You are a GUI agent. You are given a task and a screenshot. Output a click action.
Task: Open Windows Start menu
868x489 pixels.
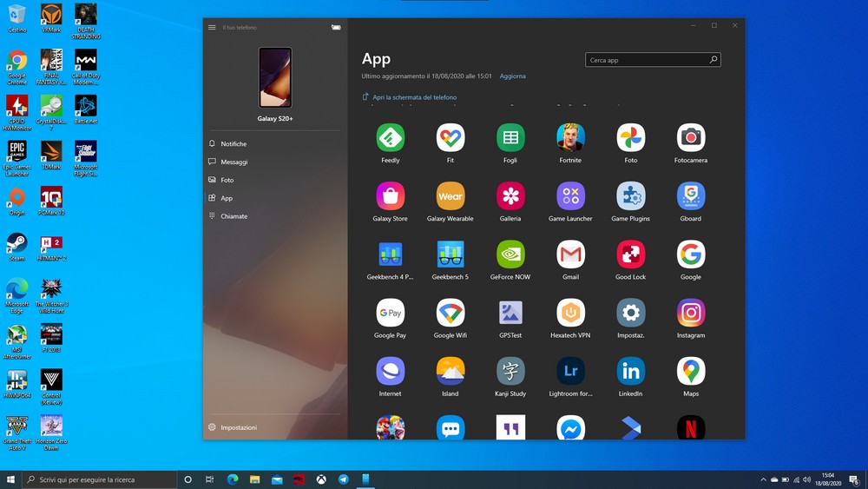pyautogui.click(x=10, y=479)
